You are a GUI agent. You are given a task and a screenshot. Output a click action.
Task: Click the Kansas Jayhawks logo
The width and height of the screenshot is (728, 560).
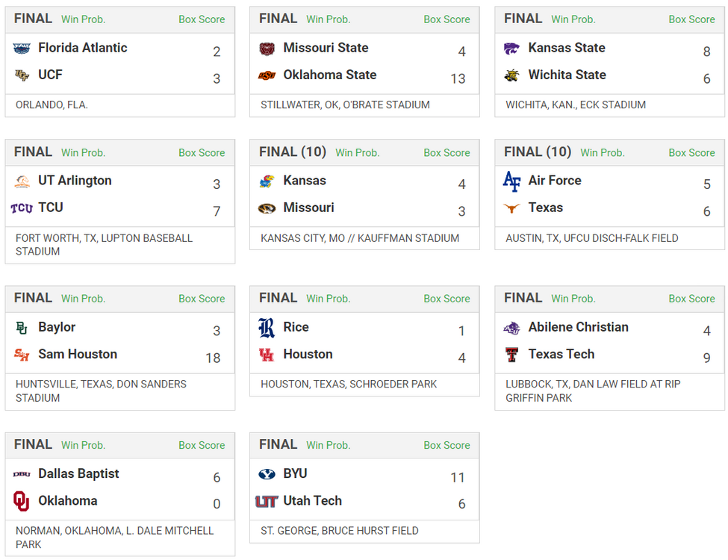pyautogui.click(x=267, y=181)
